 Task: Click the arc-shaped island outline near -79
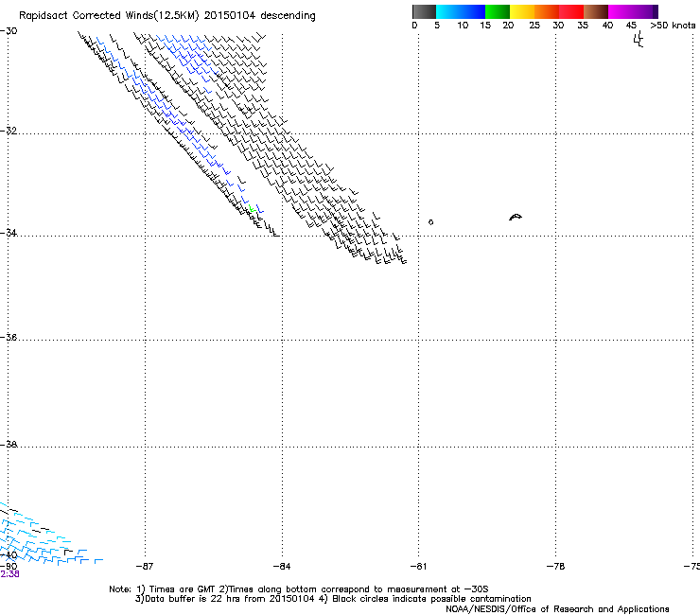(x=516, y=217)
